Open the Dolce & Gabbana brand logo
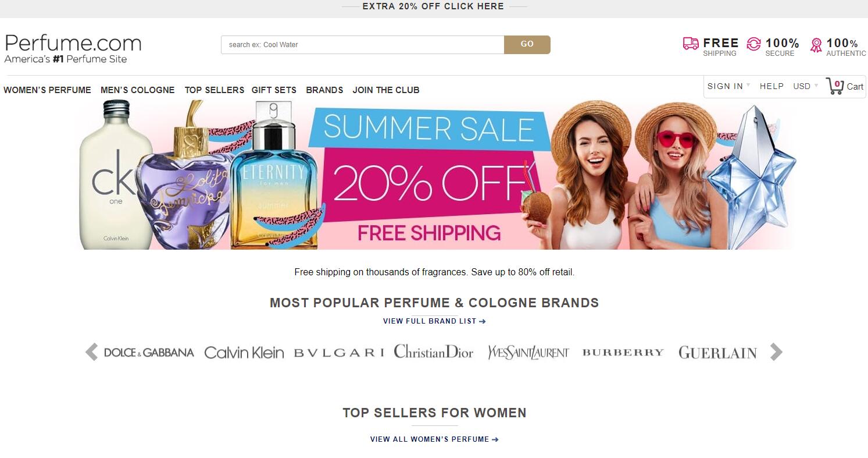The height and width of the screenshot is (458, 868). (x=149, y=352)
